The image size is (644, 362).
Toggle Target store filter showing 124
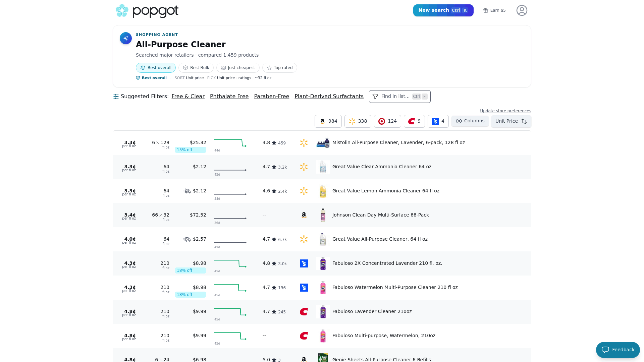[x=387, y=121]
